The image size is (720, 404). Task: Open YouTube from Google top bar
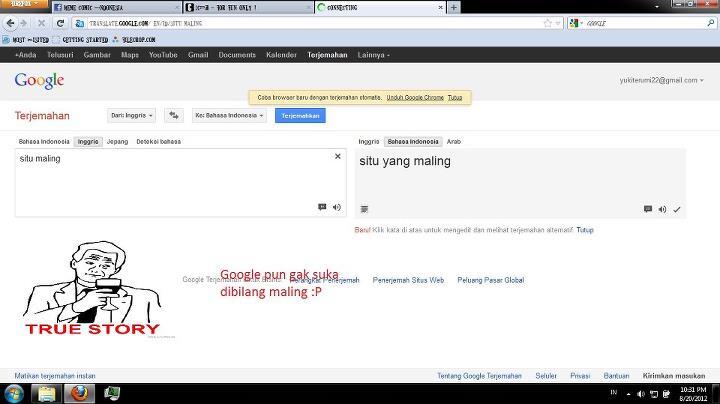(163, 55)
